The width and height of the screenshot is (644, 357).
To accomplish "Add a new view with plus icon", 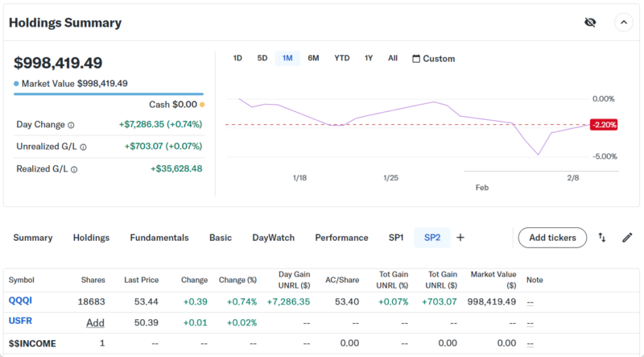I will pos(460,238).
